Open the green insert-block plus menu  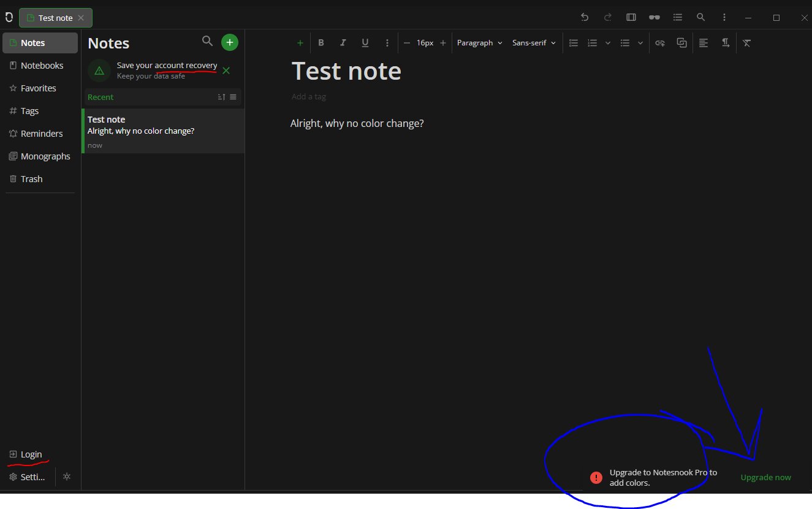[300, 43]
